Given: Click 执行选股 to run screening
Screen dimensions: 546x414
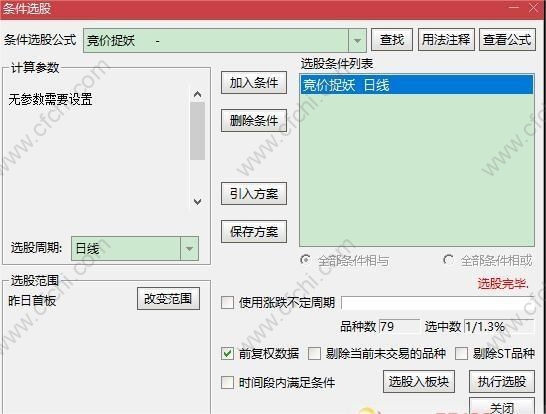Looking at the screenshot, I should pyautogui.click(x=502, y=382).
